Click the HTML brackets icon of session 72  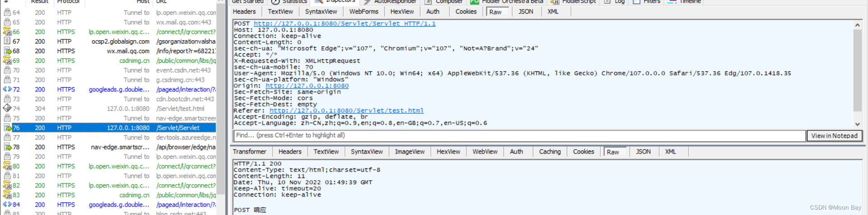tap(7, 89)
